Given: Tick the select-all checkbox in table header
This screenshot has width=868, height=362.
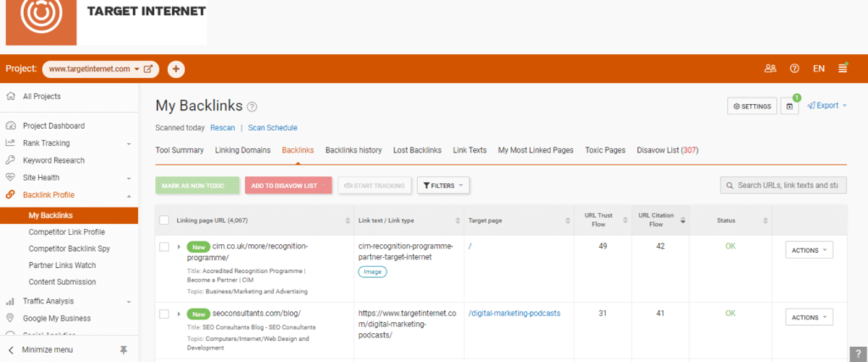Looking at the screenshot, I should (x=164, y=220).
